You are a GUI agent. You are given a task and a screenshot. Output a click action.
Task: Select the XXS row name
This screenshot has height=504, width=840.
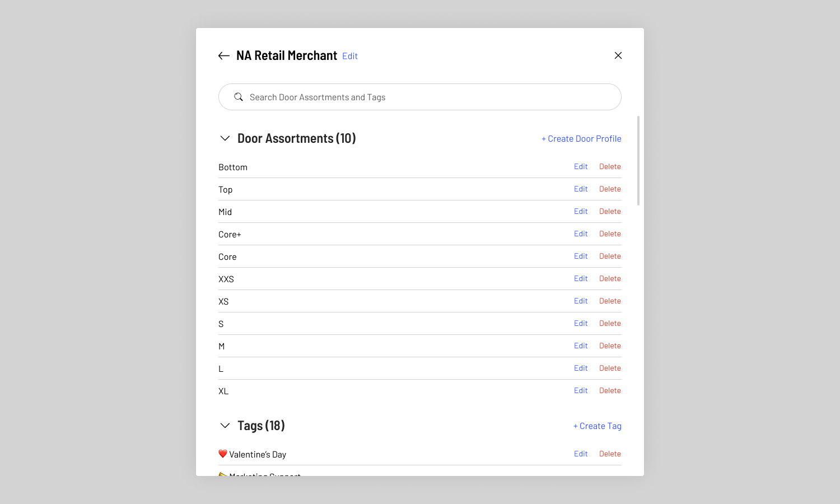pos(226,279)
